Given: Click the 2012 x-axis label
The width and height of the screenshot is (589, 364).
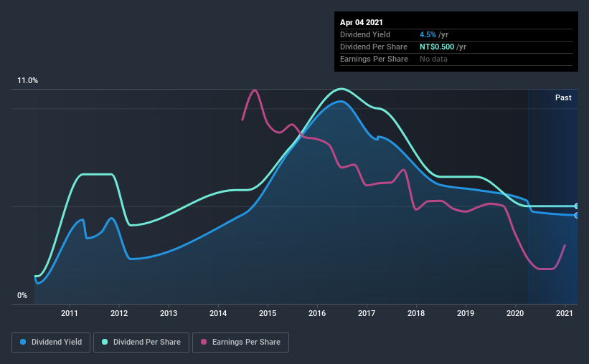Looking at the screenshot, I should click(119, 313).
